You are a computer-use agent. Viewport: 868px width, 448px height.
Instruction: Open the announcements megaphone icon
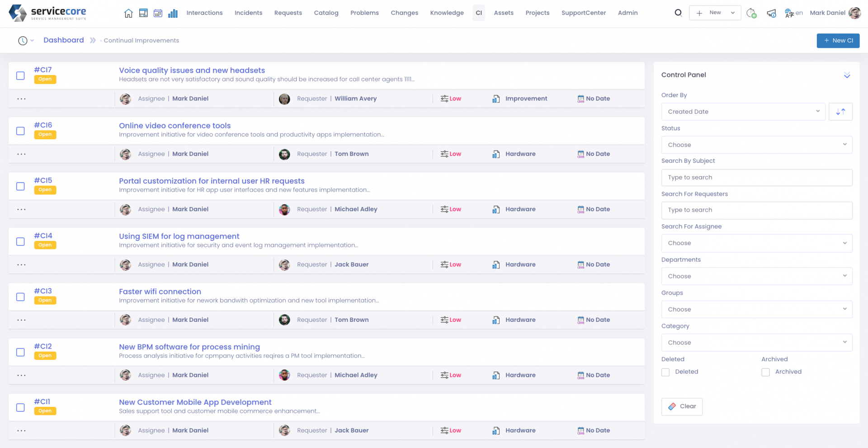tap(771, 13)
